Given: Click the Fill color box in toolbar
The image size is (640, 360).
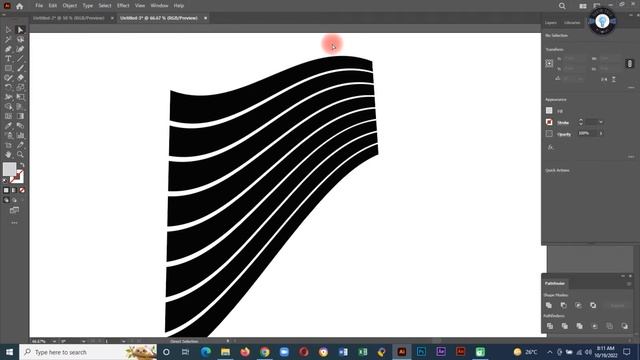Looking at the screenshot, I should (x=9, y=169).
